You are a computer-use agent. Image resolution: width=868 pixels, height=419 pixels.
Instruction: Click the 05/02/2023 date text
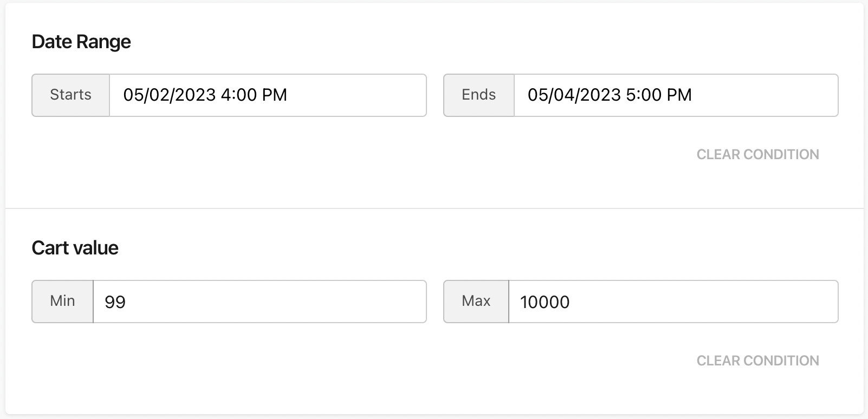tap(170, 95)
